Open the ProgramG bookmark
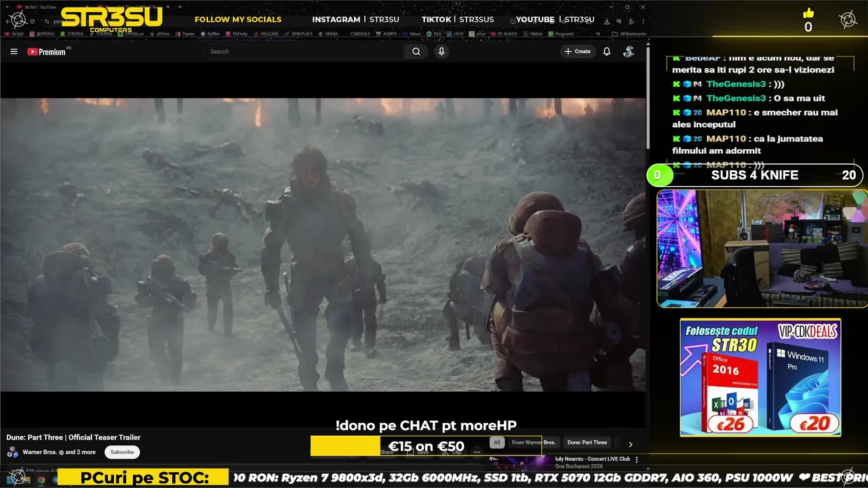The image size is (868, 488). (x=561, y=34)
